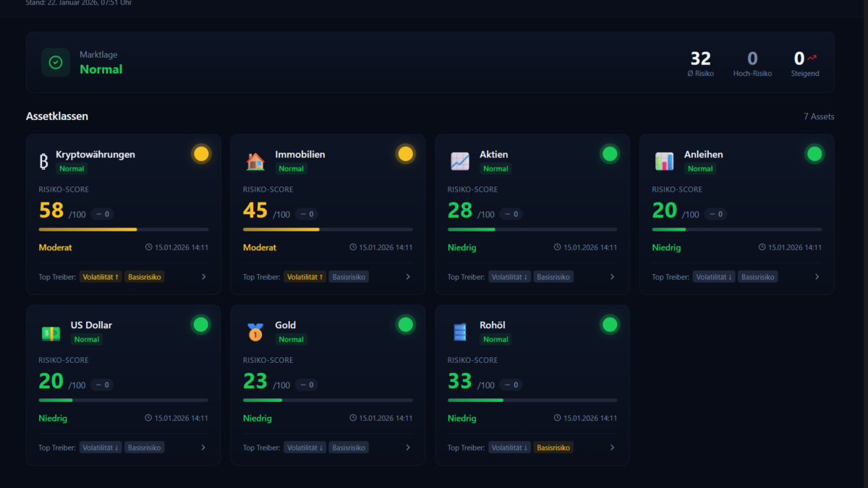This screenshot has width=868, height=488.
Task: Click the barrel icon on Rohöl card
Action: 460,333
